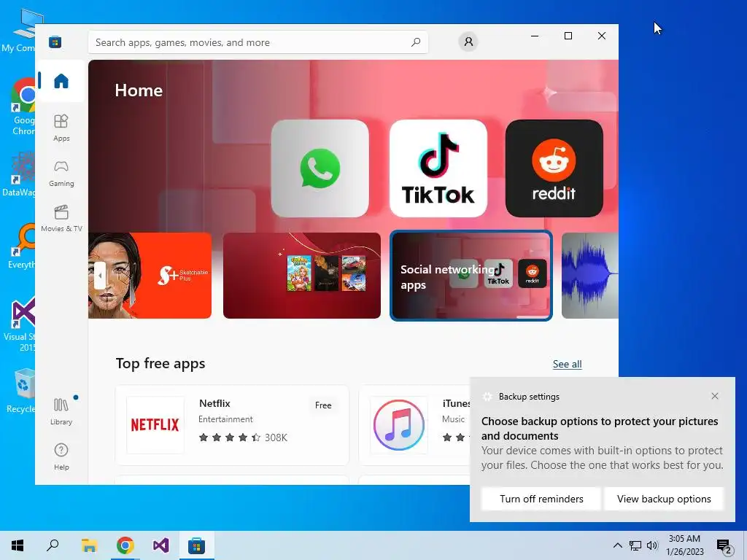The width and height of the screenshot is (747, 560).
Task: Click the search magnifier icon in Store
Action: tap(416, 42)
